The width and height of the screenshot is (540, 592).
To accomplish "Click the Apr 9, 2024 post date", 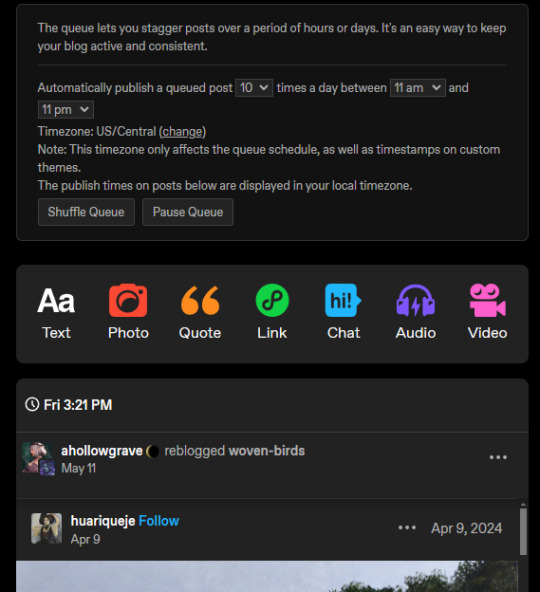I will (466, 528).
